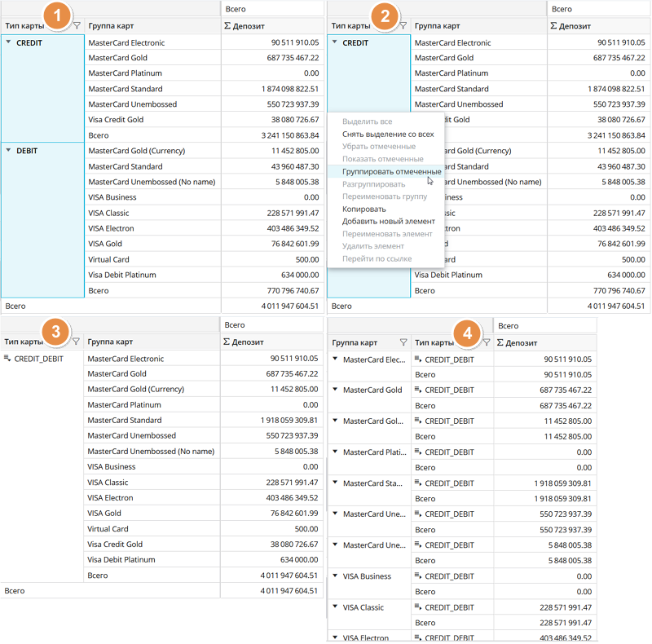Collapse the VISA Business row in panel 4

pyautogui.click(x=335, y=576)
